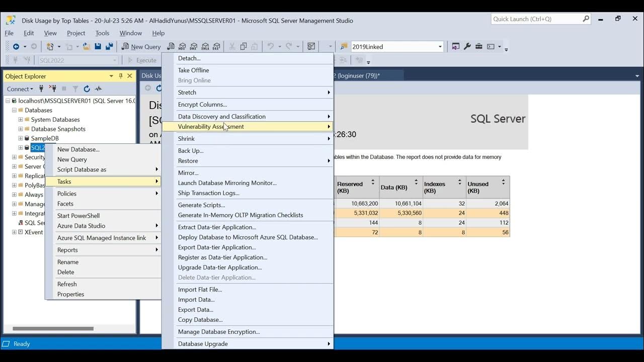This screenshot has height=362, width=644.
Task: Select Generate Scripts... option
Action: point(248,205)
